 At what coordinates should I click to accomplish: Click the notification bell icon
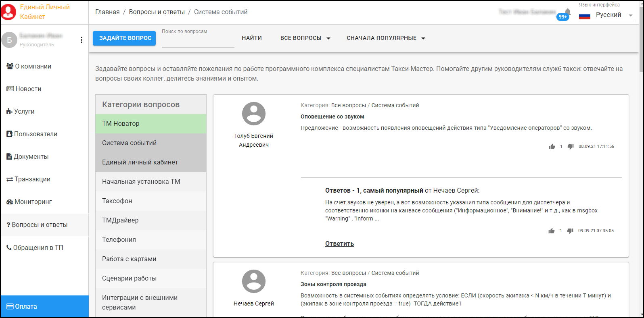tap(567, 12)
